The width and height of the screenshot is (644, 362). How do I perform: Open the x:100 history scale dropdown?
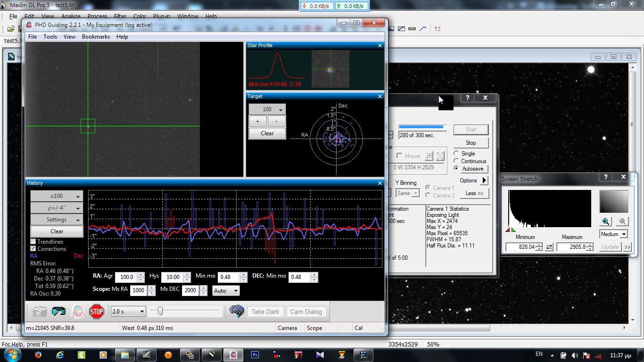[x=57, y=196]
